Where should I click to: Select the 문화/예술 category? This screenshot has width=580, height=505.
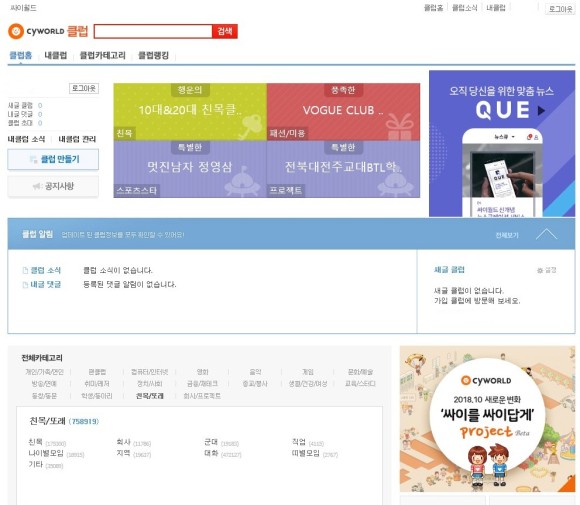[360, 372]
